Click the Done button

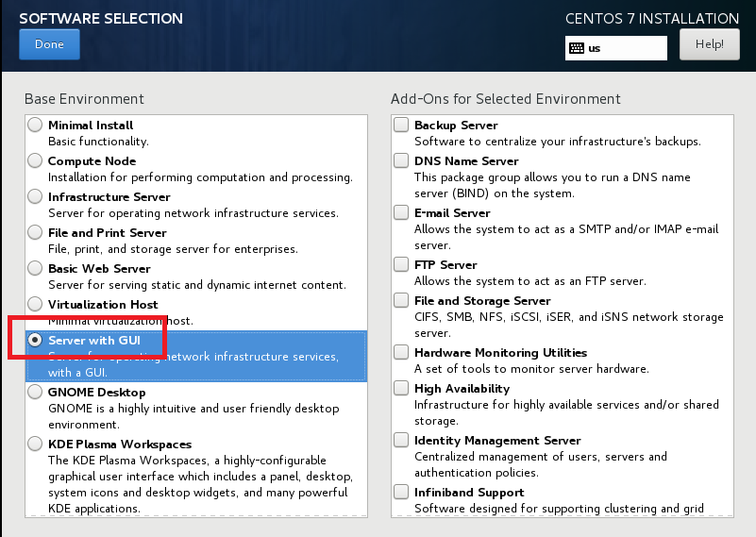[x=49, y=44]
